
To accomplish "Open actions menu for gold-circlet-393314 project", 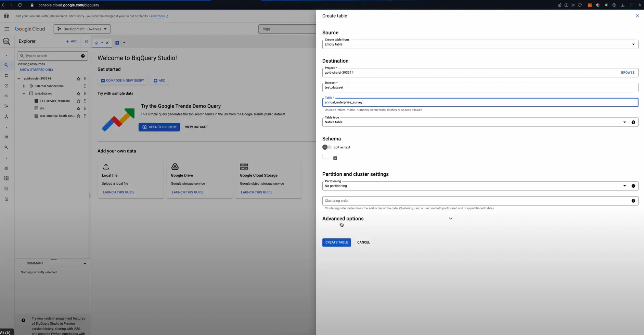I will click(85, 78).
